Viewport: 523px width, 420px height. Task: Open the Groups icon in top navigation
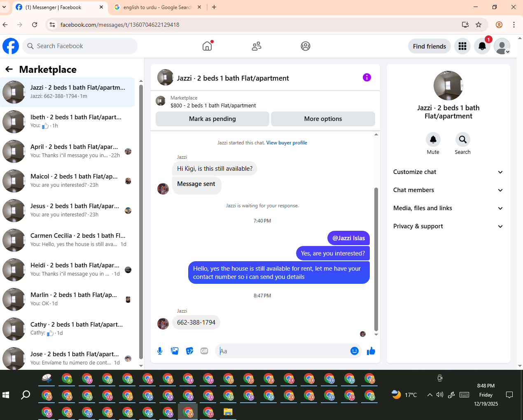point(306,46)
